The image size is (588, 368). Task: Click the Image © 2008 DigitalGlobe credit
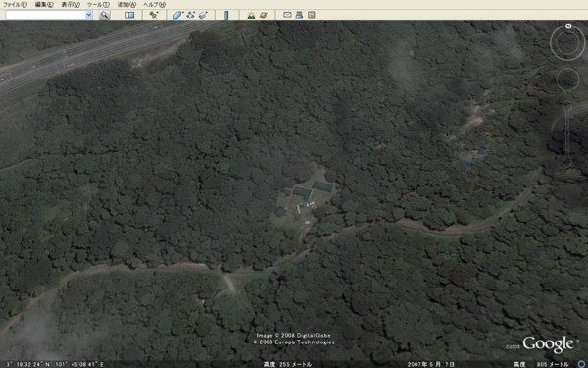pyautogui.click(x=294, y=336)
